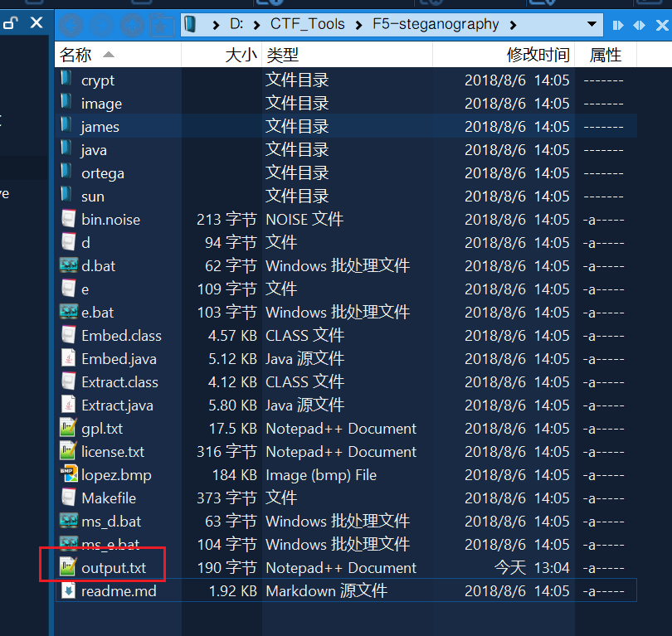The width and height of the screenshot is (672, 636).
Task: Click the NOISE 文件 type cell
Action: 304,219
